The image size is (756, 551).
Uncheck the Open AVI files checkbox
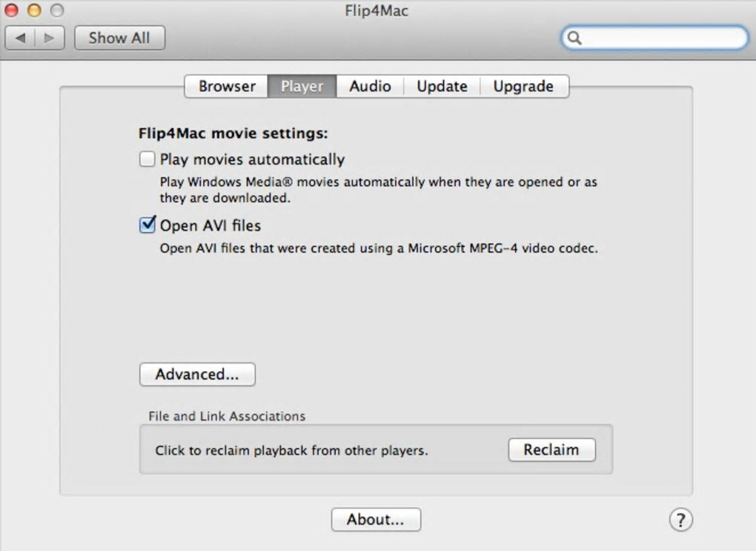click(x=147, y=225)
